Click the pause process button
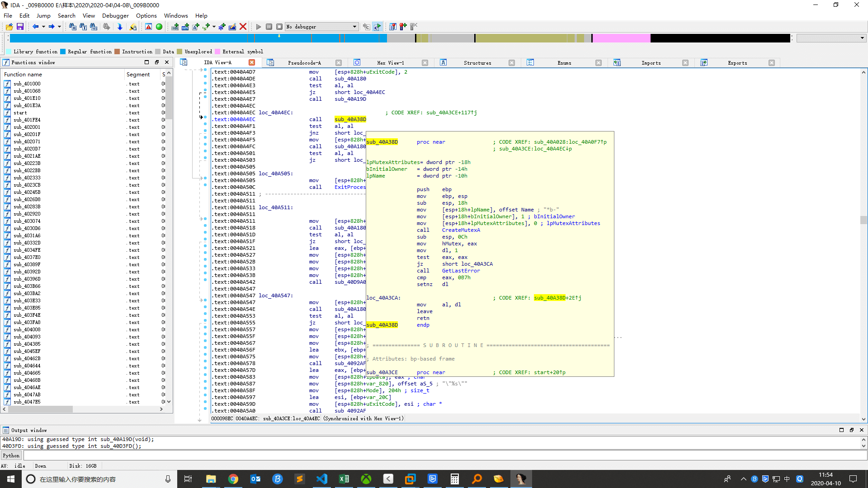The width and height of the screenshot is (868, 488). 269,27
